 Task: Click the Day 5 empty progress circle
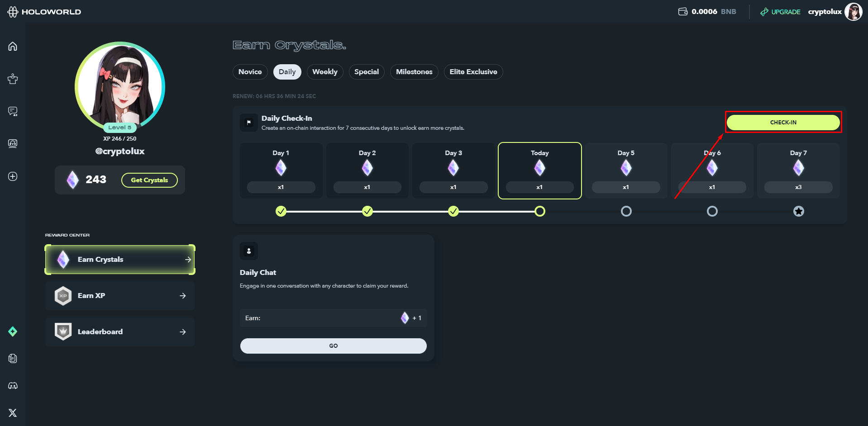coord(626,211)
